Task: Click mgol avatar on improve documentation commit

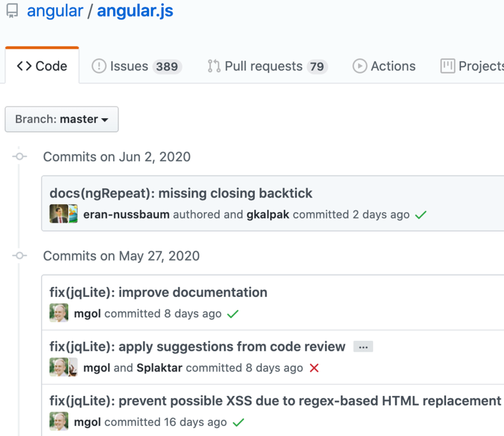Action: 59,313
